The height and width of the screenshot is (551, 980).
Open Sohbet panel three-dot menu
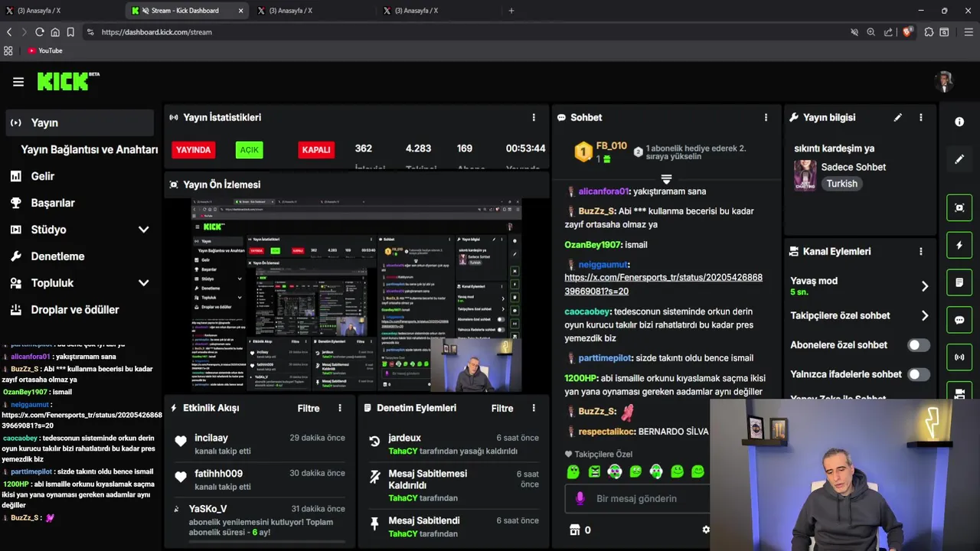point(766,117)
